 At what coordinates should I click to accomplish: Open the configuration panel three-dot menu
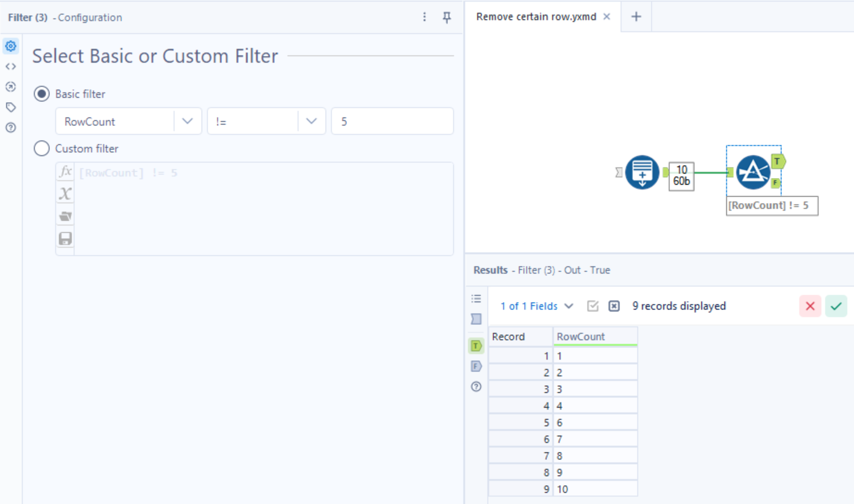click(424, 17)
